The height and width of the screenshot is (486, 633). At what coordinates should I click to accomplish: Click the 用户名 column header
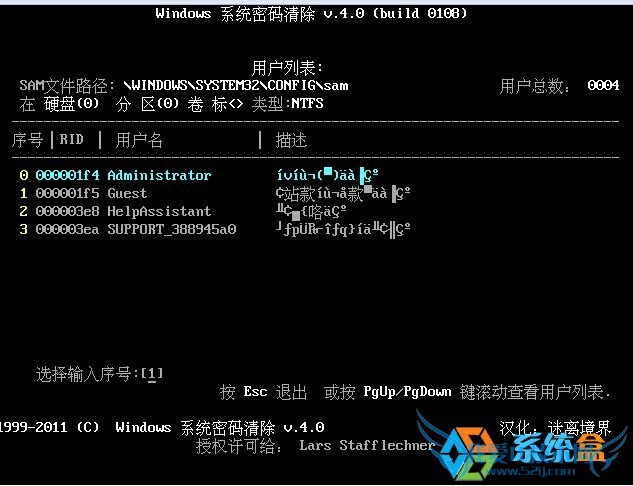pos(139,140)
